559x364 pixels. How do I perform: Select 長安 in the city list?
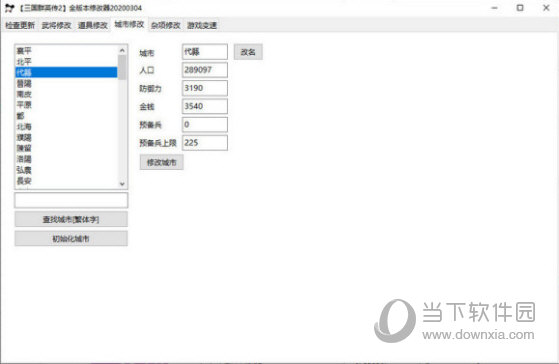66,181
